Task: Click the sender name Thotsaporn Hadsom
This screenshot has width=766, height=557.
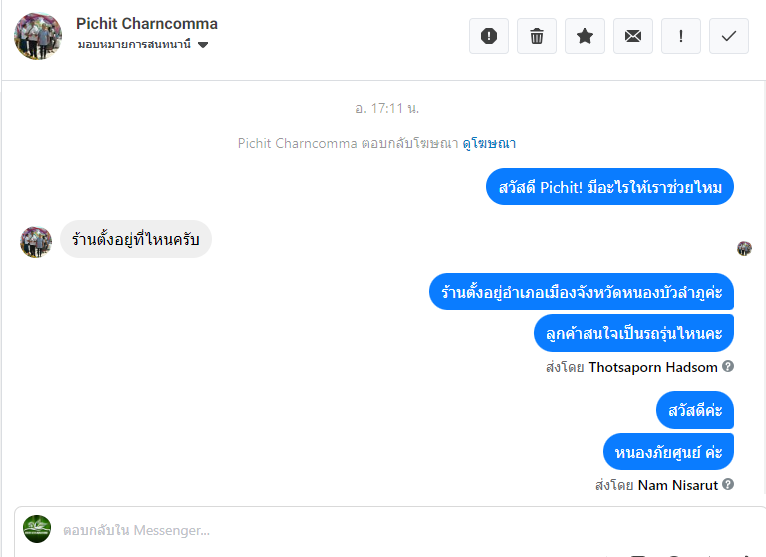Action: coord(652,367)
